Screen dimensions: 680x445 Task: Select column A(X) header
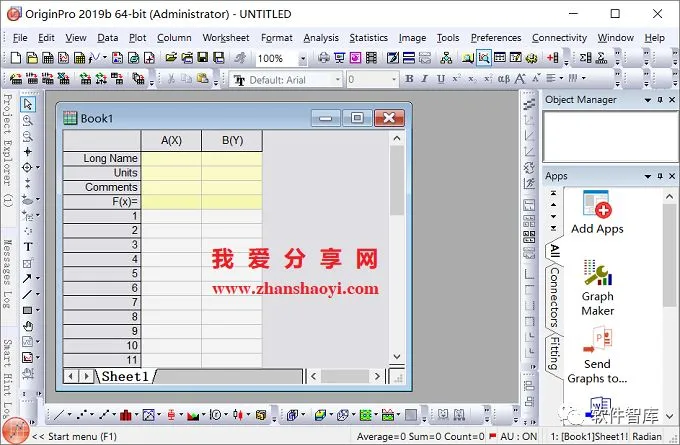coord(171,141)
